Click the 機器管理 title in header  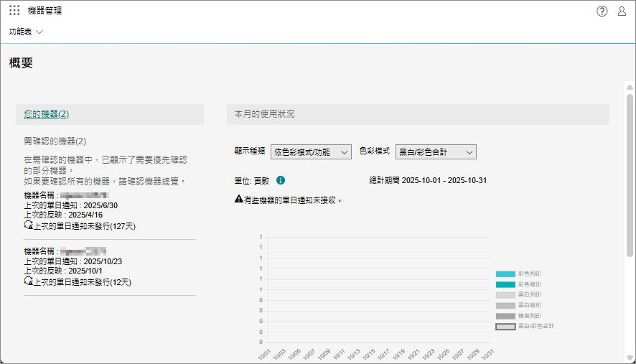45,11
